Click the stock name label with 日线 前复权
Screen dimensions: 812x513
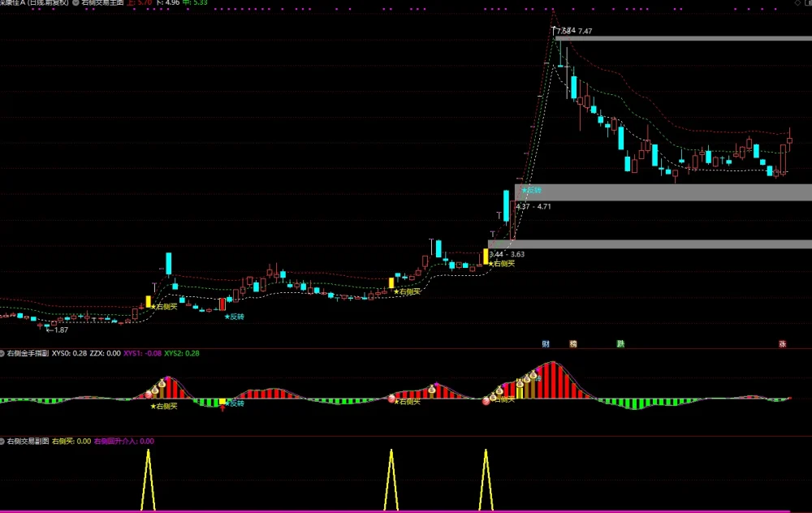(x=34, y=2)
